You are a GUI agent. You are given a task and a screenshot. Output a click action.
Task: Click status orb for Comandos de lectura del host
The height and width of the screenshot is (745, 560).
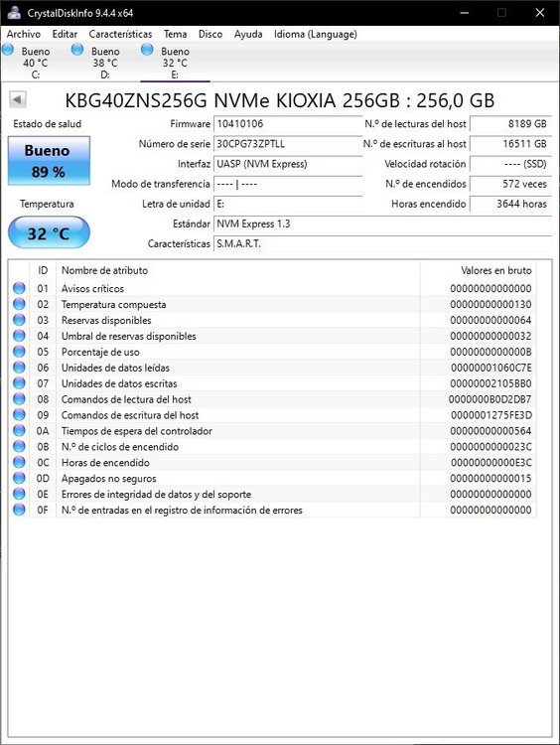coord(19,399)
